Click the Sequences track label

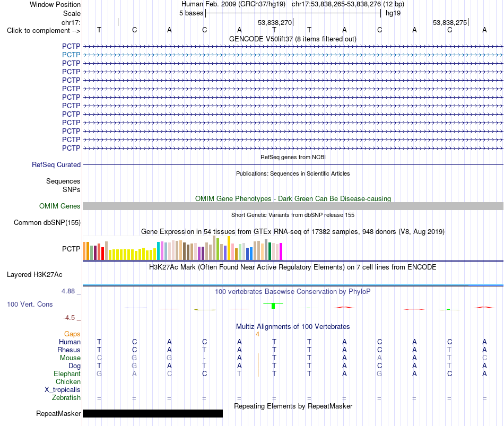coord(63,181)
